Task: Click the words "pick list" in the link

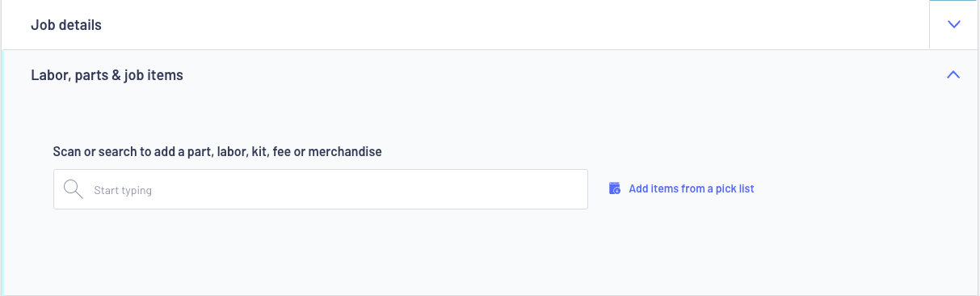Action: point(735,188)
